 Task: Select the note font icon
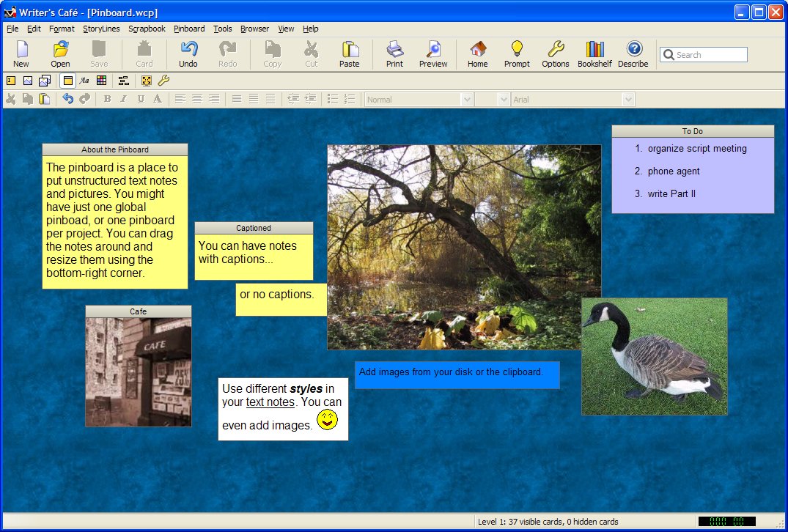(84, 81)
